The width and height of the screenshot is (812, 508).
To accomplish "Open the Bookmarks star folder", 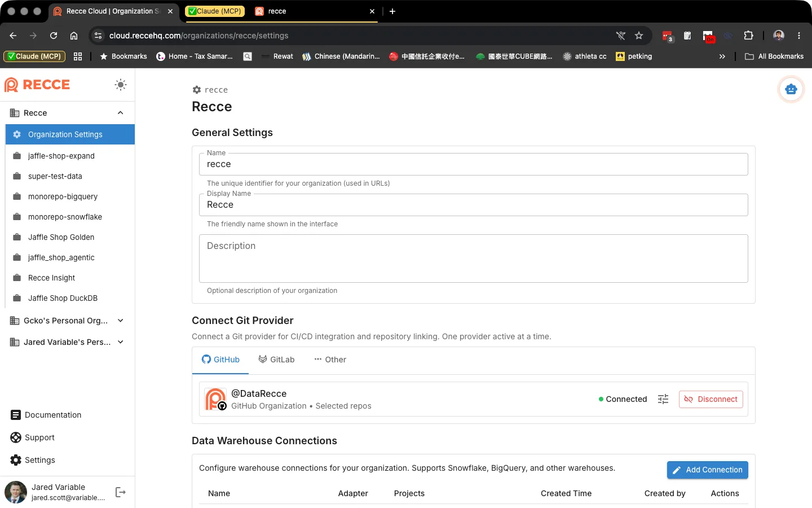I will click(123, 56).
